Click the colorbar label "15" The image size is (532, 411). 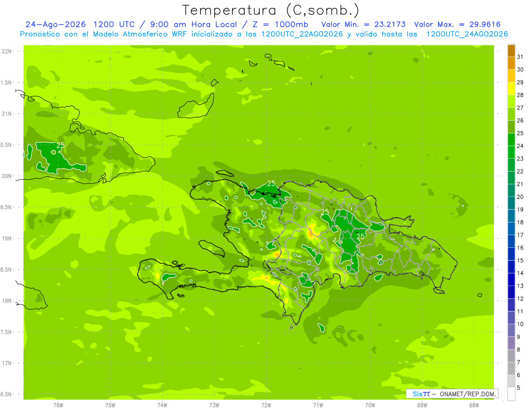(x=520, y=260)
